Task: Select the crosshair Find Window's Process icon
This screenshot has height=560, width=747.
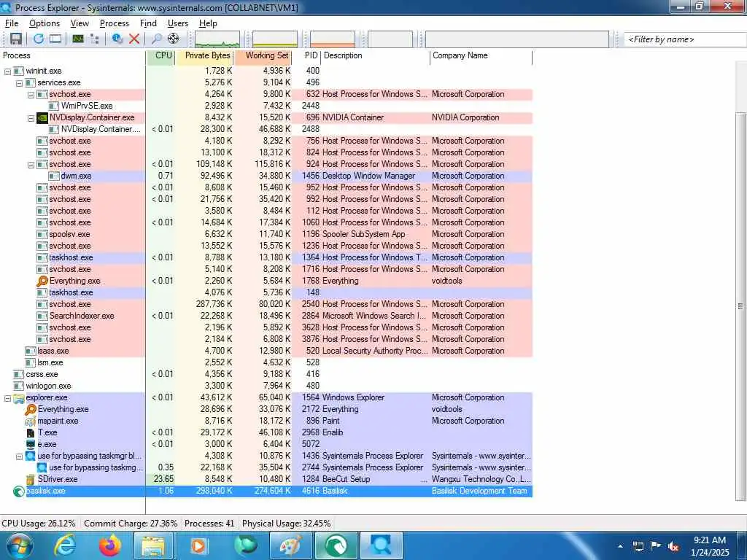Action: [x=174, y=39]
